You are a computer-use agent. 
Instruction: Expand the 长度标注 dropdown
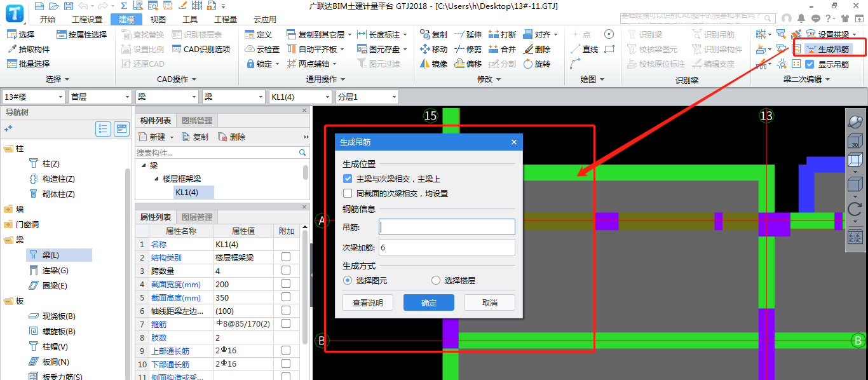405,34
